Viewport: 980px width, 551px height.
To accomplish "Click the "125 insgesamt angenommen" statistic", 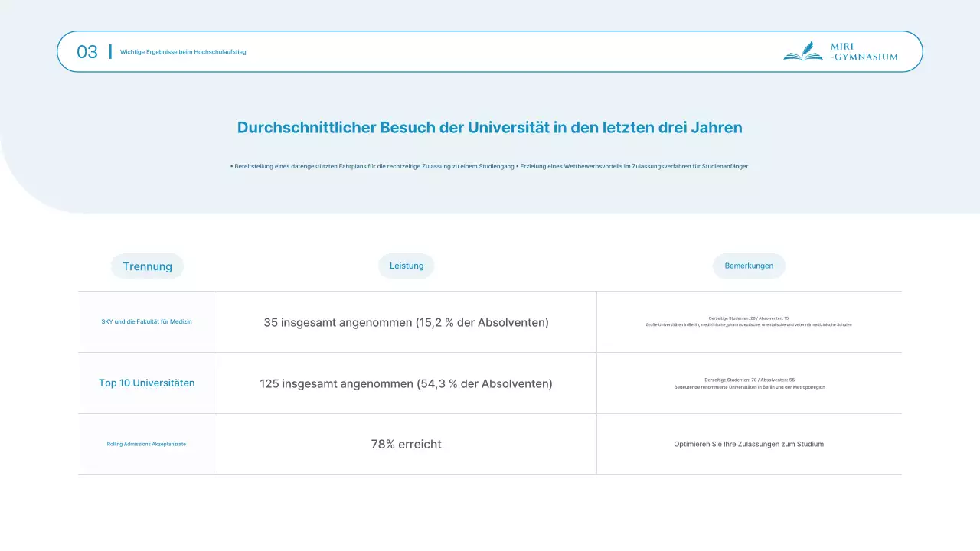I will (x=407, y=383).
